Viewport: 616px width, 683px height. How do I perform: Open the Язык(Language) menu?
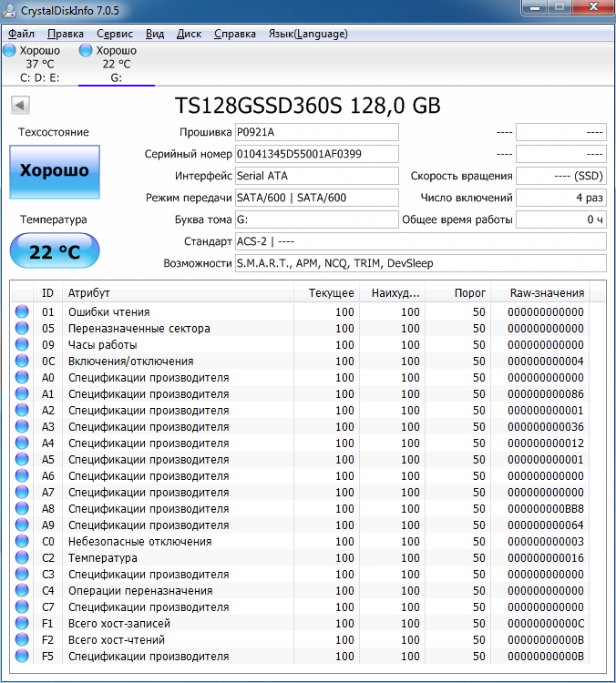(x=308, y=34)
